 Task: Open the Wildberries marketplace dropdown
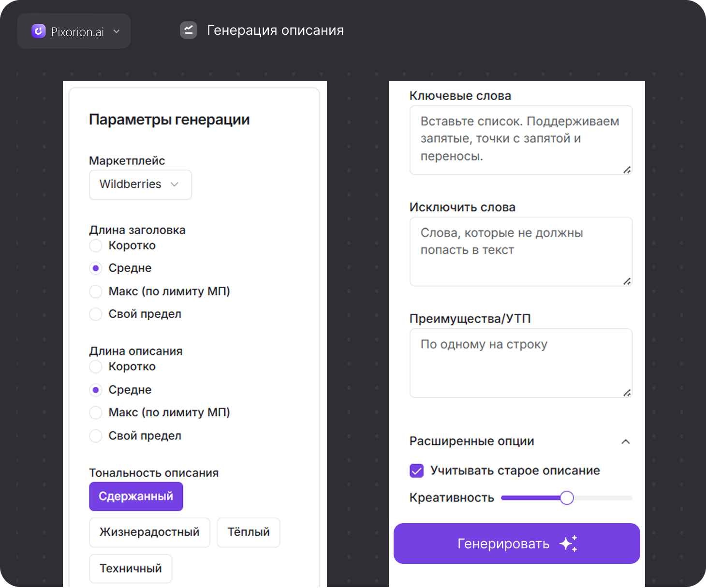pos(140,185)
